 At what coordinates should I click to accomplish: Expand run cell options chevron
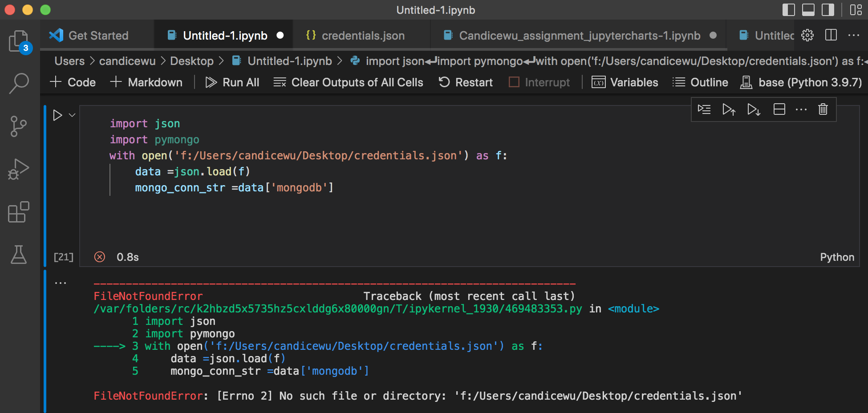[x=72, y=115]
